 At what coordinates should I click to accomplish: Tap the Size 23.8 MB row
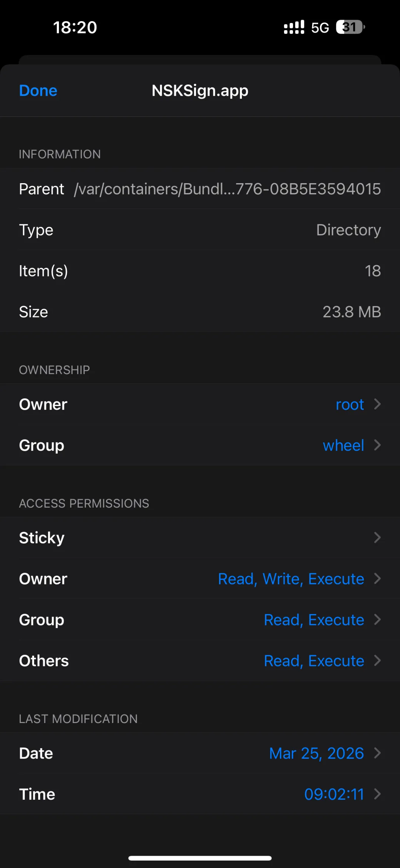200,312
